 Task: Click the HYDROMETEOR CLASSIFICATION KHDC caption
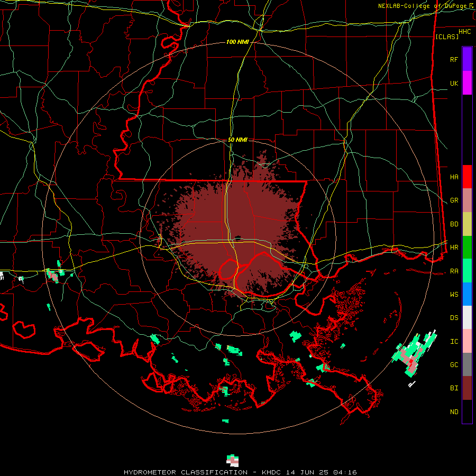[x=240, y=472]
